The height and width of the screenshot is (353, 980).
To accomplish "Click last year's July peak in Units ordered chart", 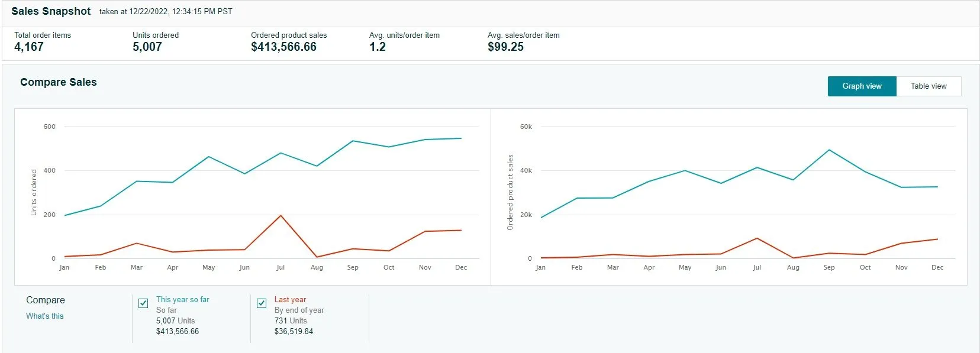I will (x=281, y=215).
